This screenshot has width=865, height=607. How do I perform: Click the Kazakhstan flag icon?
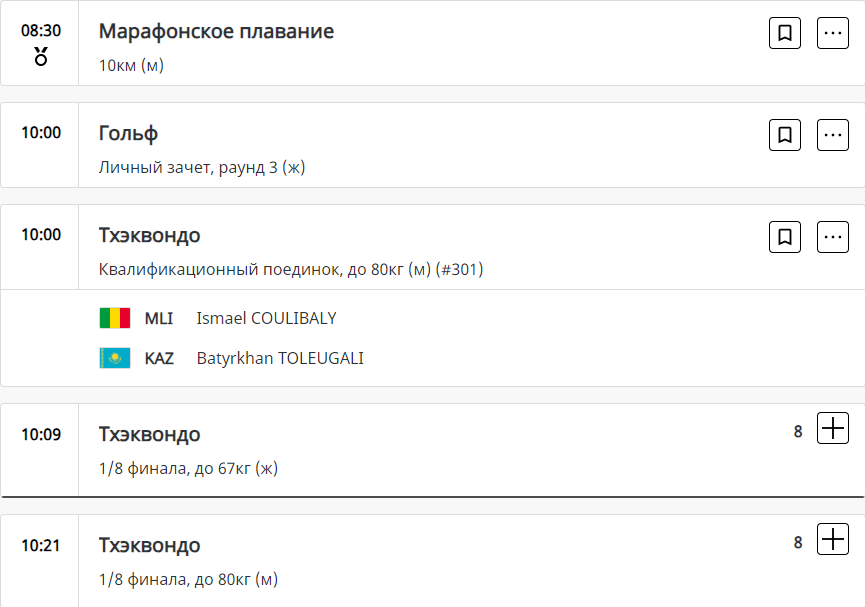click(115, 358)
